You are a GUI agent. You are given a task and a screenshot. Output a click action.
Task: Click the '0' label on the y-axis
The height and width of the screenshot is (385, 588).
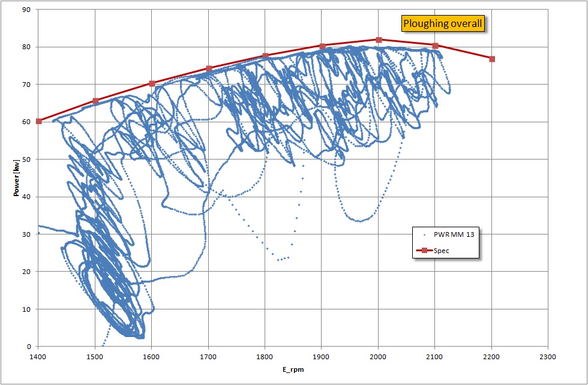tap(29, 347)
